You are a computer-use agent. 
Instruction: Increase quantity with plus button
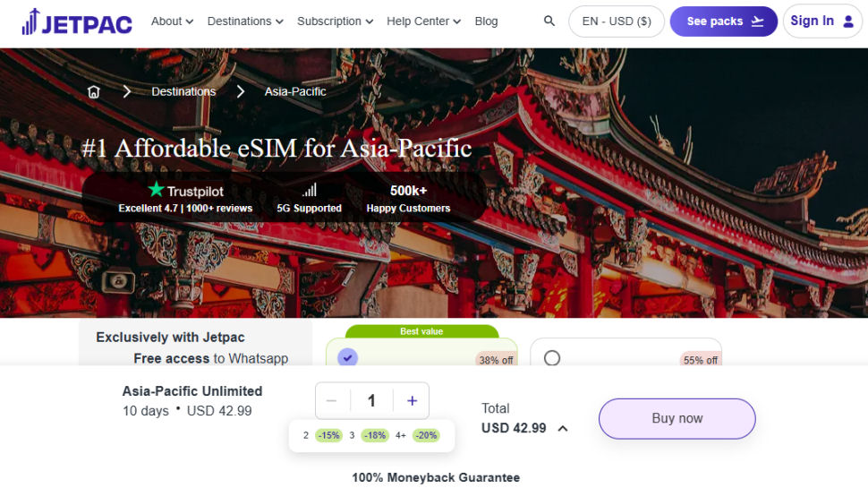click(412, 400)
